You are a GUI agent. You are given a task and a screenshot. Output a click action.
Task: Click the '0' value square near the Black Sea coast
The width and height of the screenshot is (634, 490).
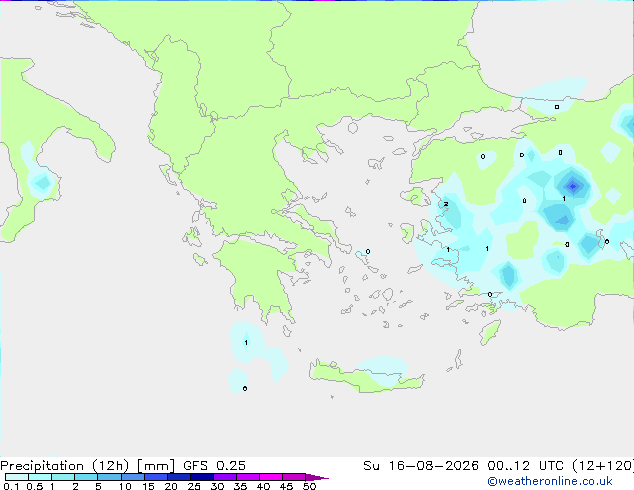pos(557,107)
